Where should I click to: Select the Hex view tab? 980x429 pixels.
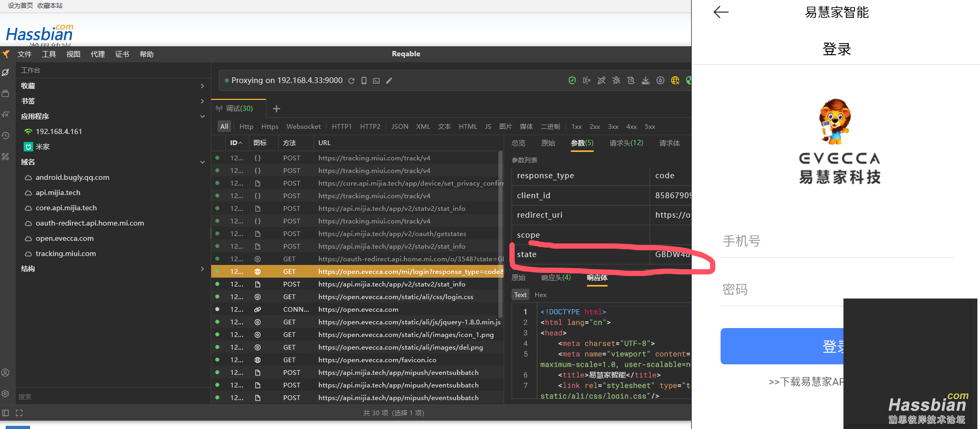[540, 295]
